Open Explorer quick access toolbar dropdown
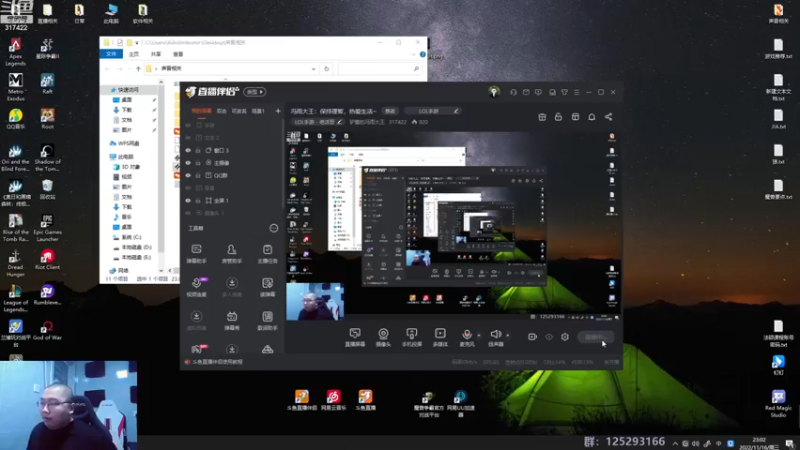This screenshot has height=450, width=800. (x=137, y=43)
